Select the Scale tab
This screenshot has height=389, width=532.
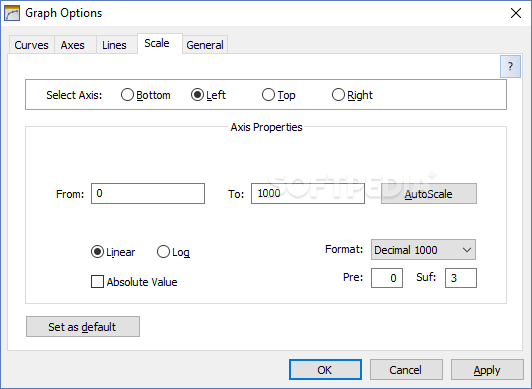160,43
